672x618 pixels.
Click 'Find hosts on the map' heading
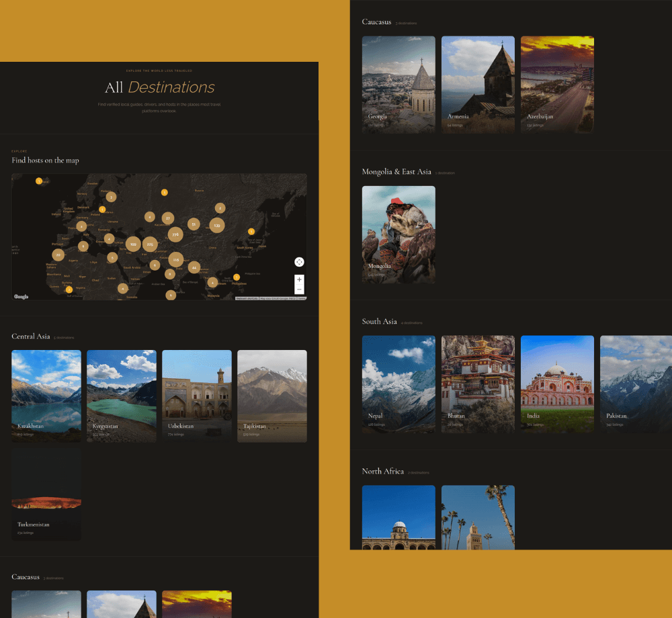point(46,160)
